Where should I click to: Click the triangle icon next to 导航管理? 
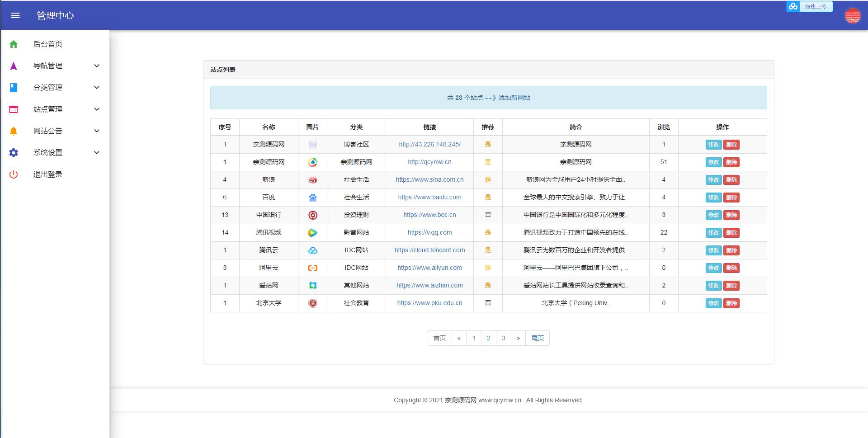coord(13,66)
